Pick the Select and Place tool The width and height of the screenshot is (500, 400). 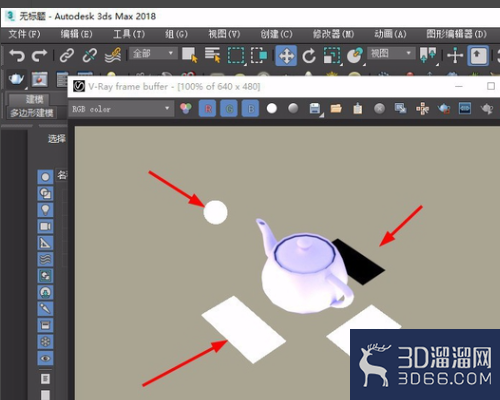(355, 55)
